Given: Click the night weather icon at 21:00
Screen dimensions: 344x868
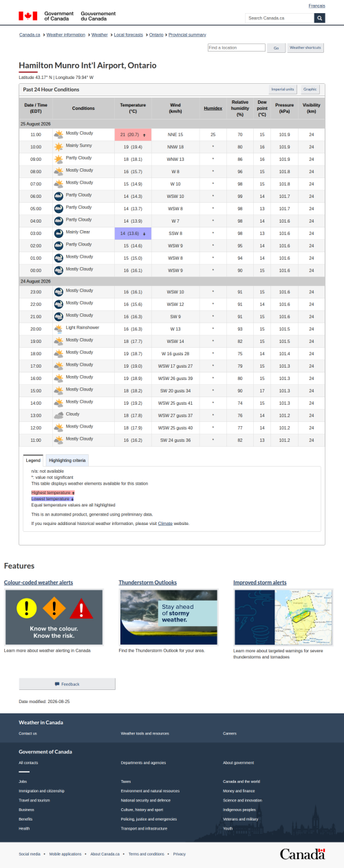Looking at the screenshot, I should 58,316.
